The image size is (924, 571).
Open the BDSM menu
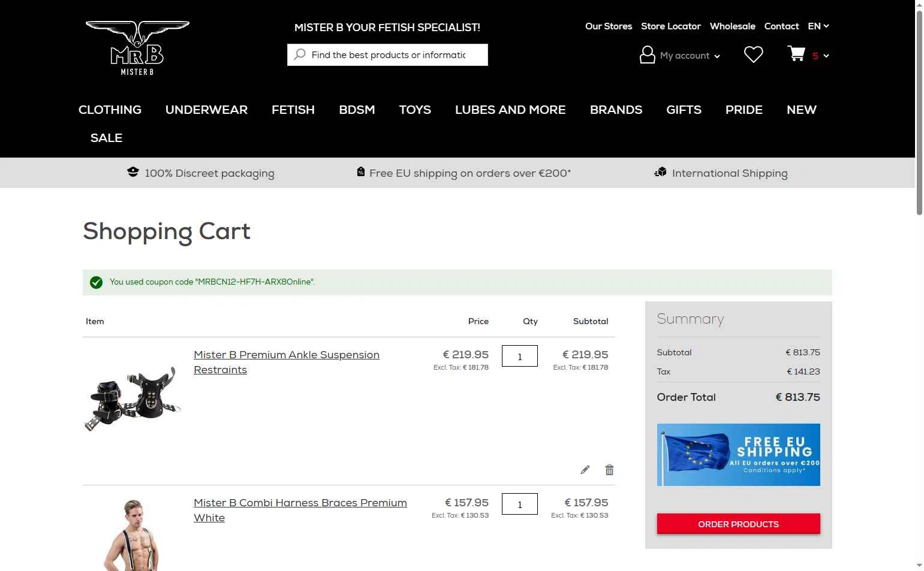357,110
